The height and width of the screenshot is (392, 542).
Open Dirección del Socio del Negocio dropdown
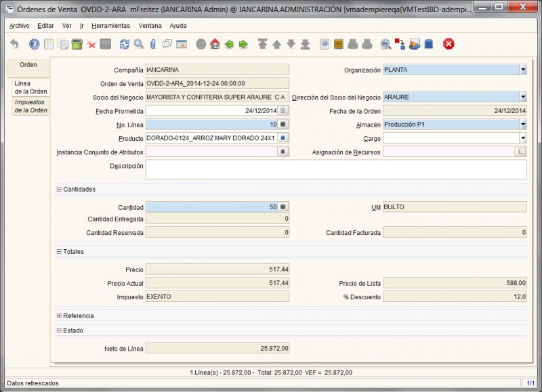pyautogui.click(x=522, y=97)
